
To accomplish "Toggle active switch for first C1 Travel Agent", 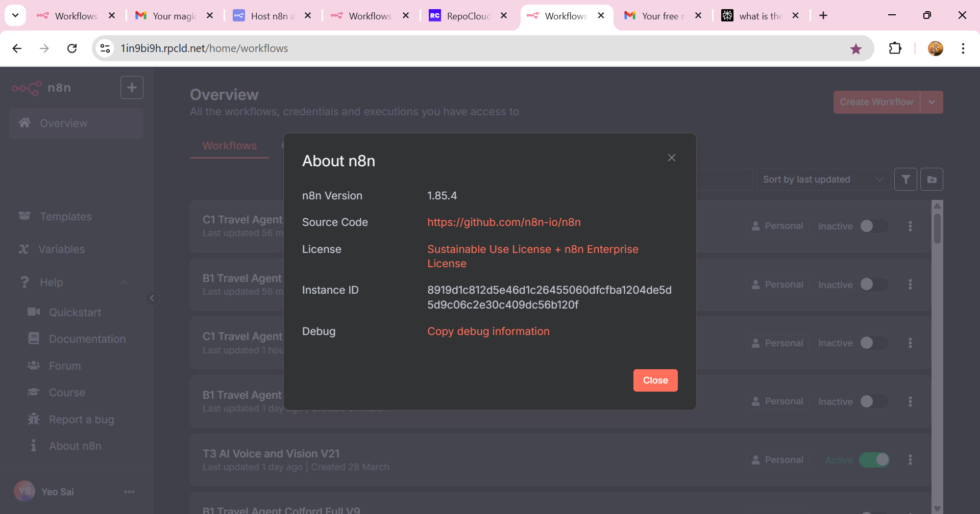I will click(874, 226).
